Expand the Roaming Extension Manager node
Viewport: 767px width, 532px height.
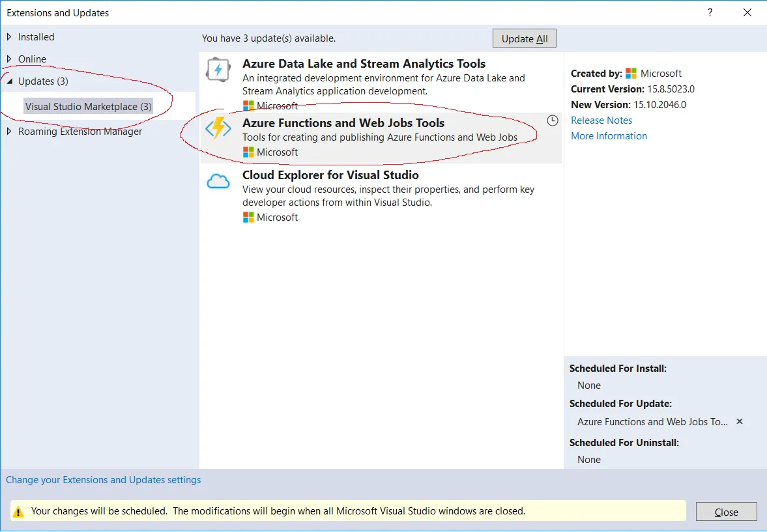point(9,131)
